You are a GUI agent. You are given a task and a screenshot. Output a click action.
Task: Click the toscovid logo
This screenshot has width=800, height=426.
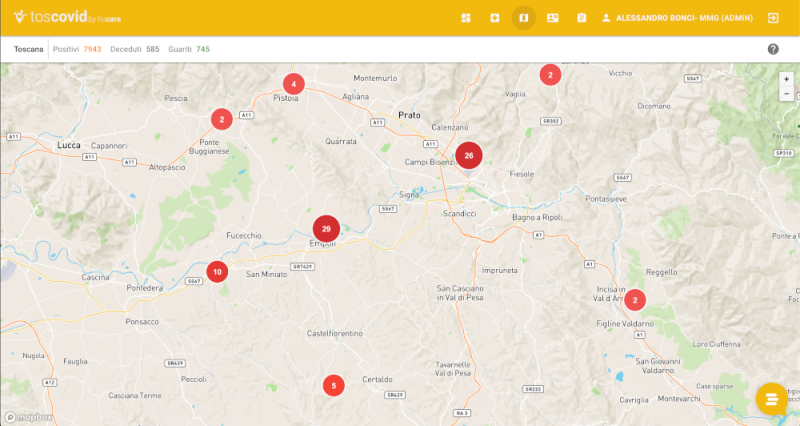click(x=55, y=18)
